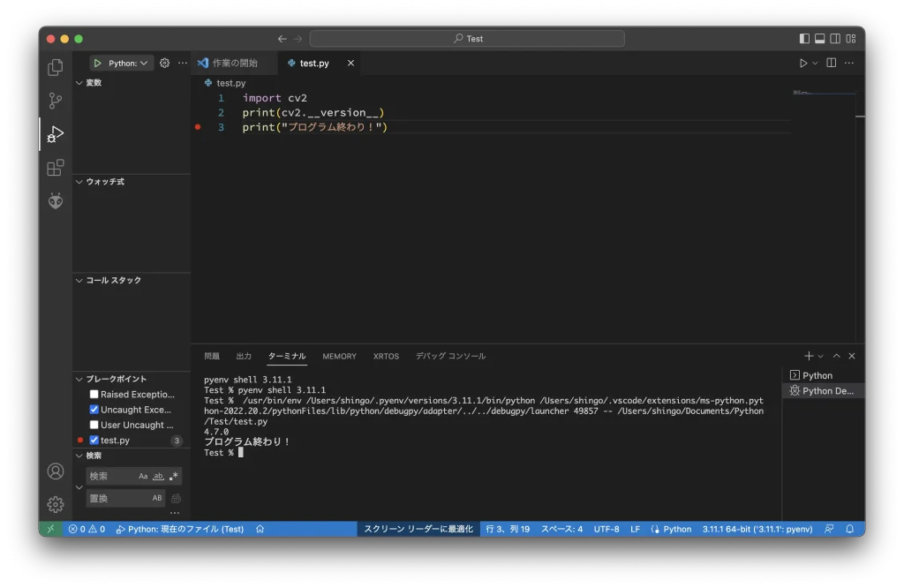Click the 3.11.1 64-bit interpreter selector

(x=757, y=529)
